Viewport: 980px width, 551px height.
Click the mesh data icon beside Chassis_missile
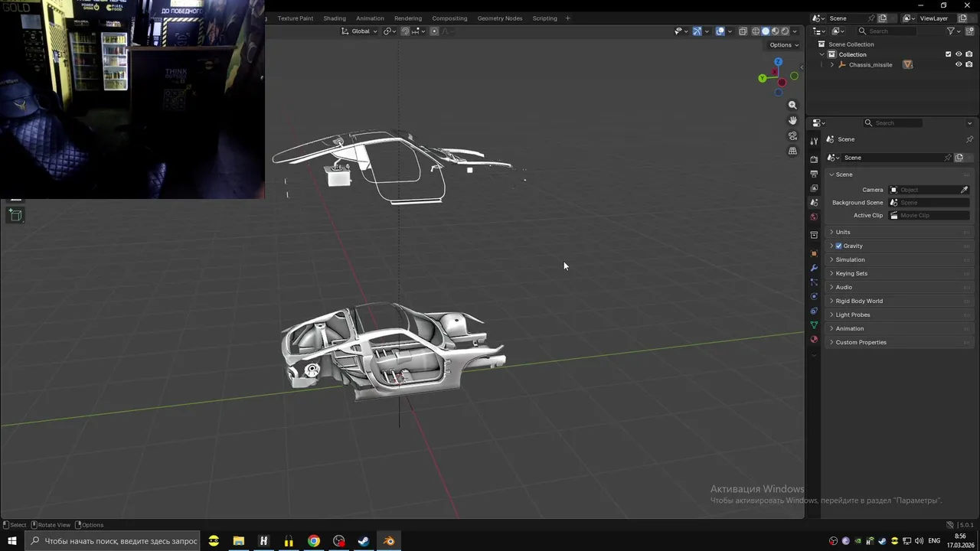[908, 64]
